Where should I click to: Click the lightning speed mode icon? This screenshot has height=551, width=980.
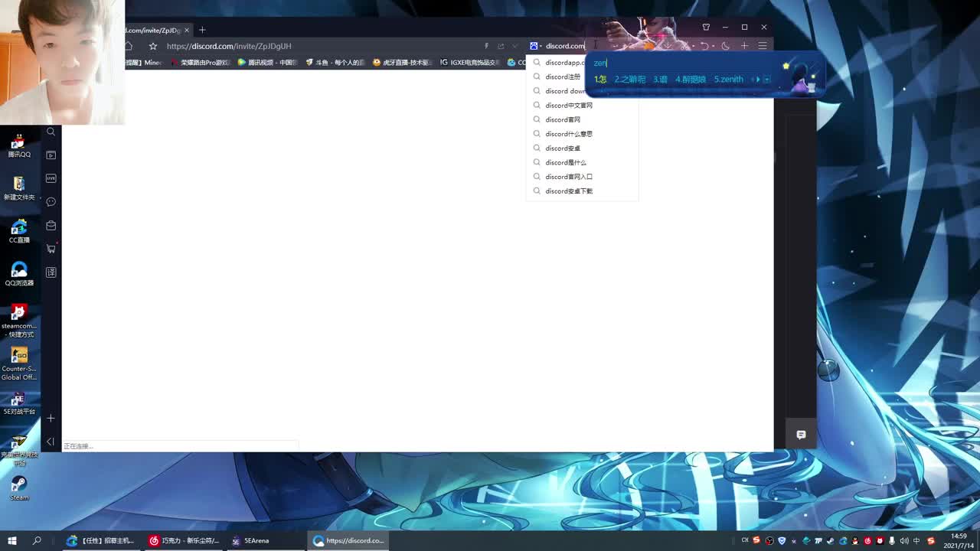[x=485, y=46]
